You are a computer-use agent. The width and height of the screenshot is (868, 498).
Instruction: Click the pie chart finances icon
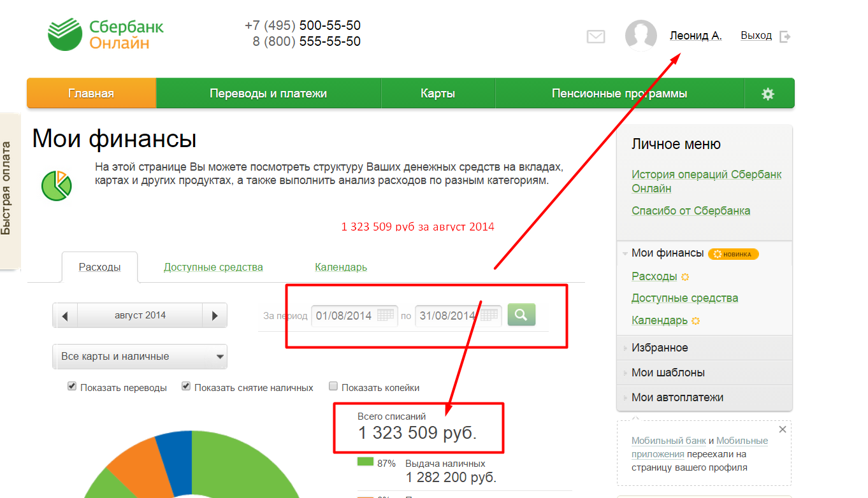point(57,185)
